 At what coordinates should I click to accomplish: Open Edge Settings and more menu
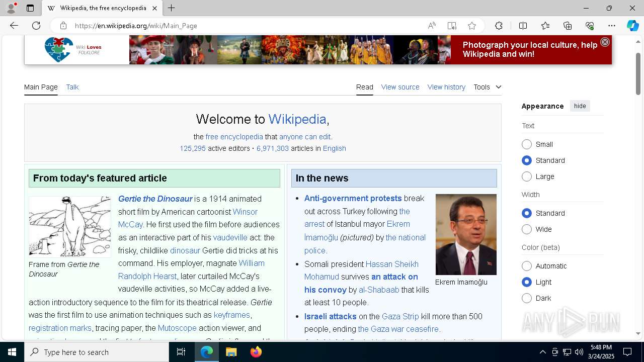point(612,26)
